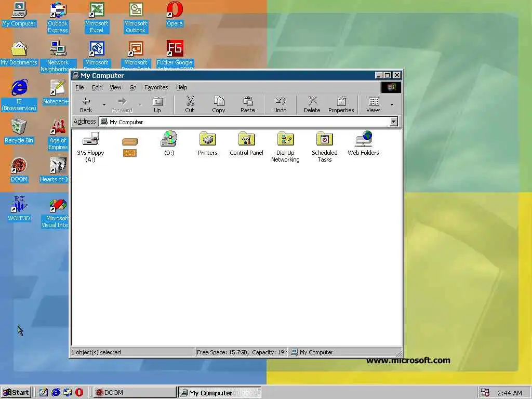Select the Notepad++ desktop shortcut
Image resolution: width=532 pixels, height=399 pixels.
(57, 92)
